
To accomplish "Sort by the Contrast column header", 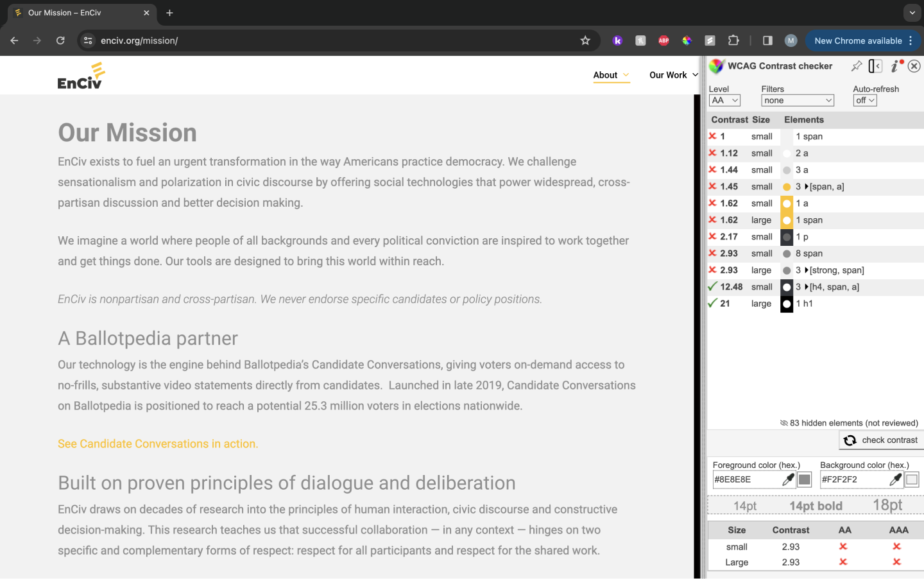I will tap(730, 120).
